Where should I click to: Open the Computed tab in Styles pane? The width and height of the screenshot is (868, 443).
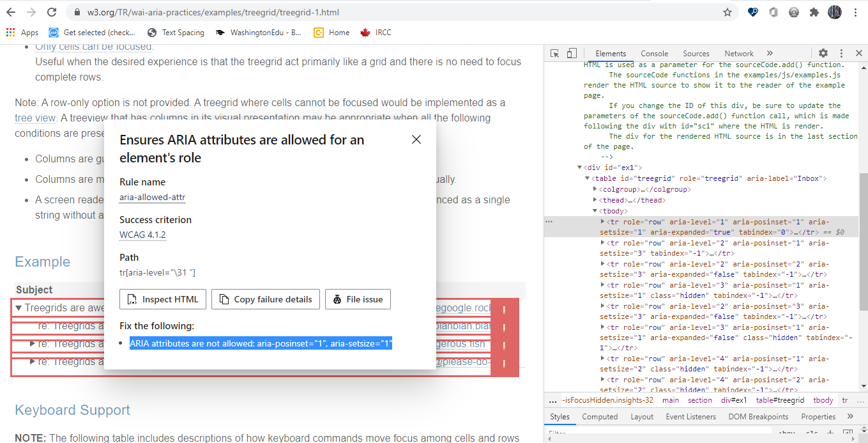pyautogui.click(x=600, y=416)
